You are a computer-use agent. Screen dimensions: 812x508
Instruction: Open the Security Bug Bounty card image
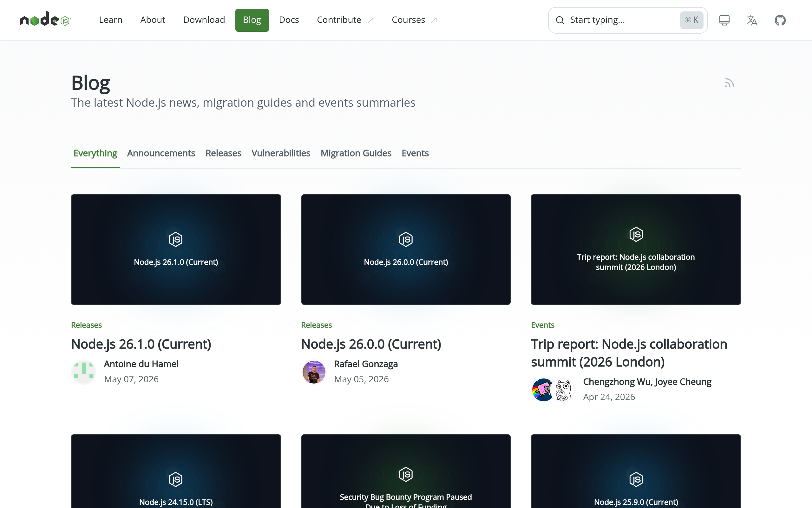click(x=406, y=471)
